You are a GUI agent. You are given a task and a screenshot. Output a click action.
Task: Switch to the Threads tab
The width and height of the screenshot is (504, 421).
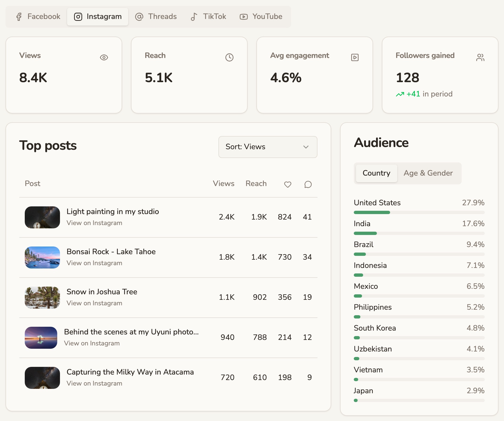tap(156, 17)
